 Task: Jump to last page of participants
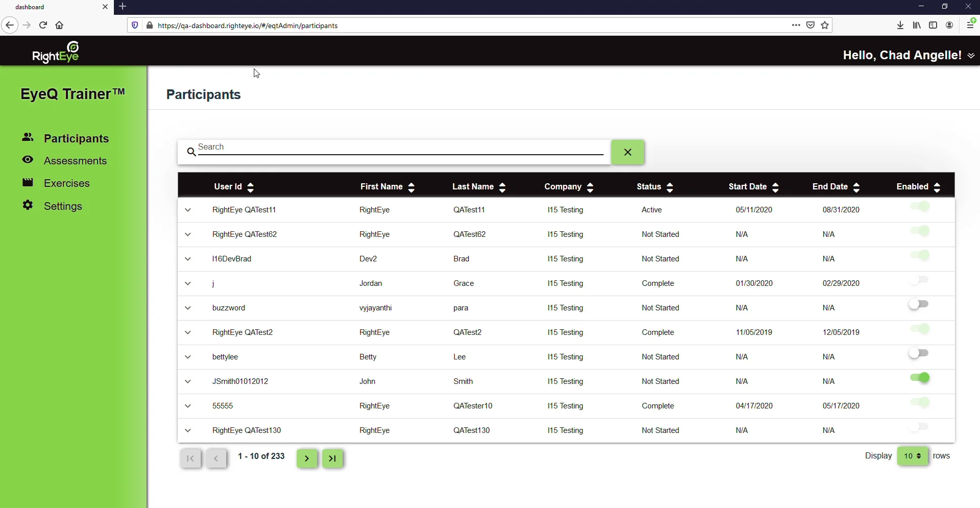click(332, 458)
